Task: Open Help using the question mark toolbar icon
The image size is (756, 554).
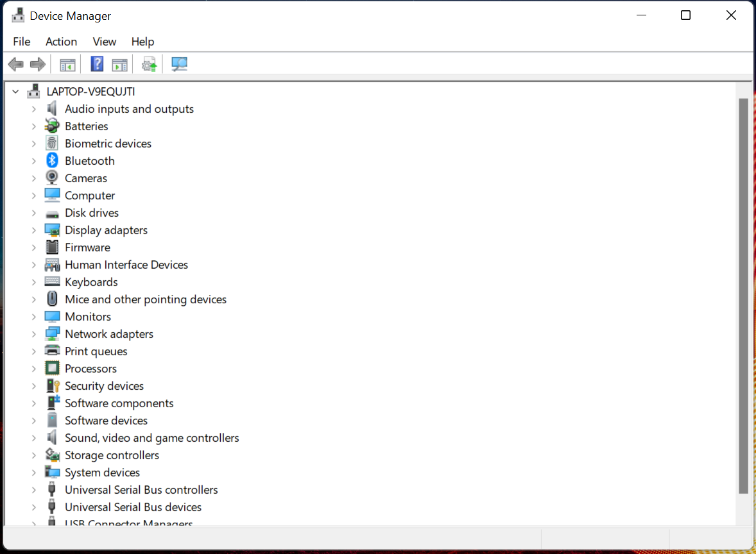Action: coord(96,63)
